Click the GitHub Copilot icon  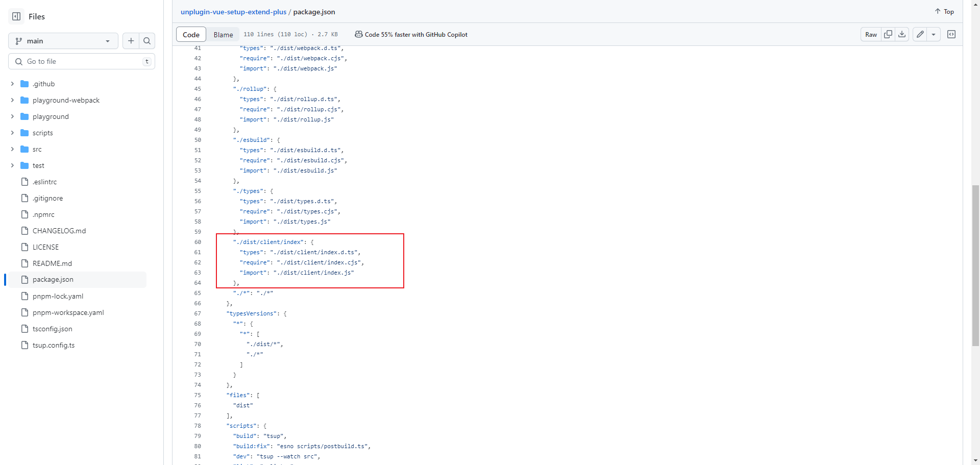(359, 34)
